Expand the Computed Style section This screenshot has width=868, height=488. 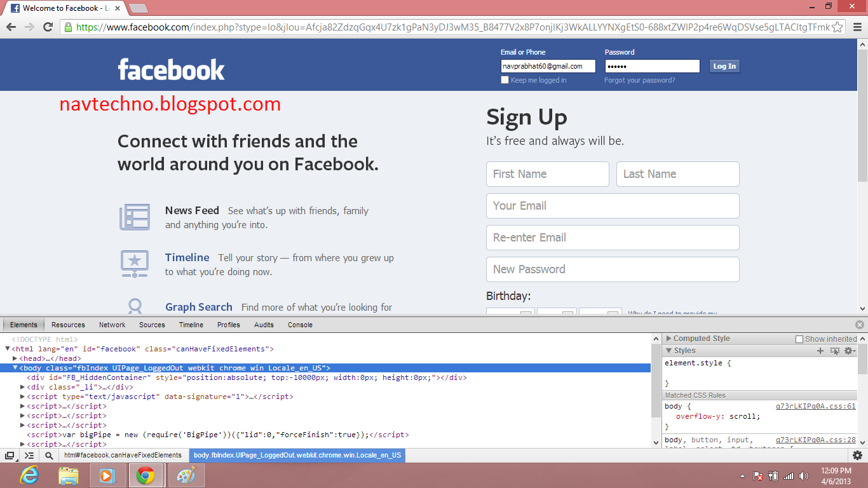pyautogui.click(x=668, y=339)
